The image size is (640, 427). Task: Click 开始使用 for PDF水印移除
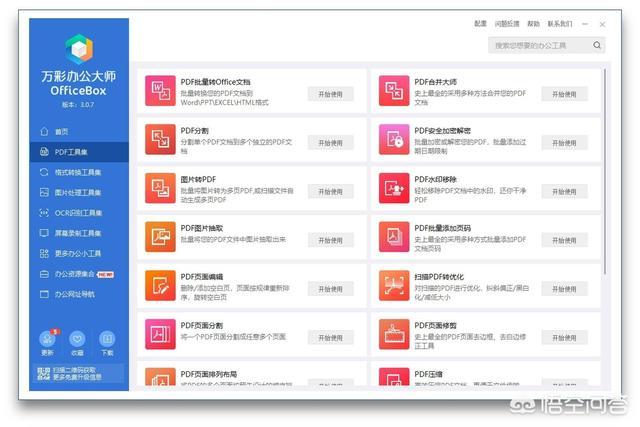tap(564, 191)
